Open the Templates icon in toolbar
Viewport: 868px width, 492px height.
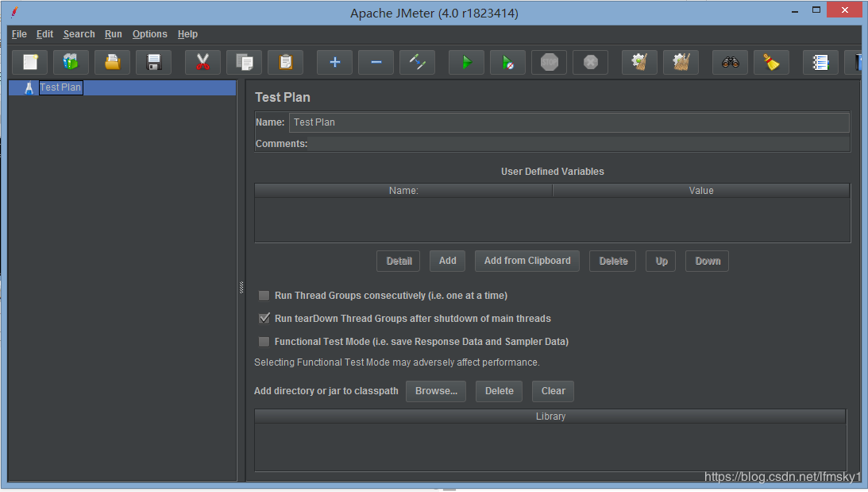(71, 62)
